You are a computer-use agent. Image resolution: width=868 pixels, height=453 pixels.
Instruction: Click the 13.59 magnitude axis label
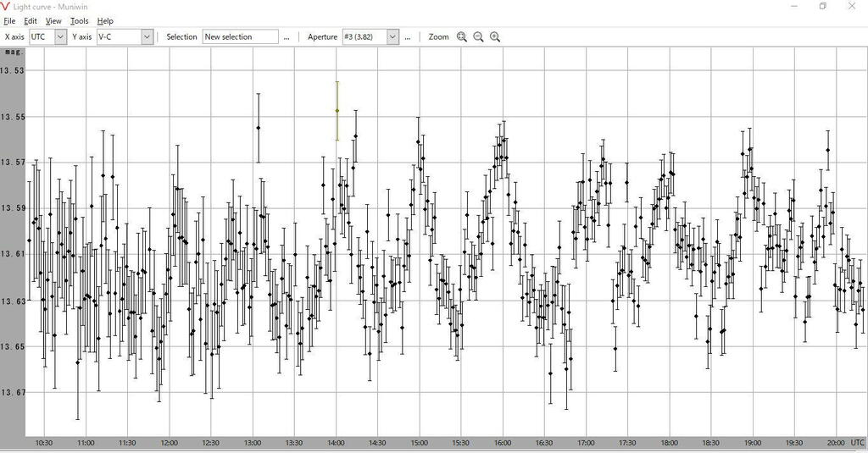13,208
